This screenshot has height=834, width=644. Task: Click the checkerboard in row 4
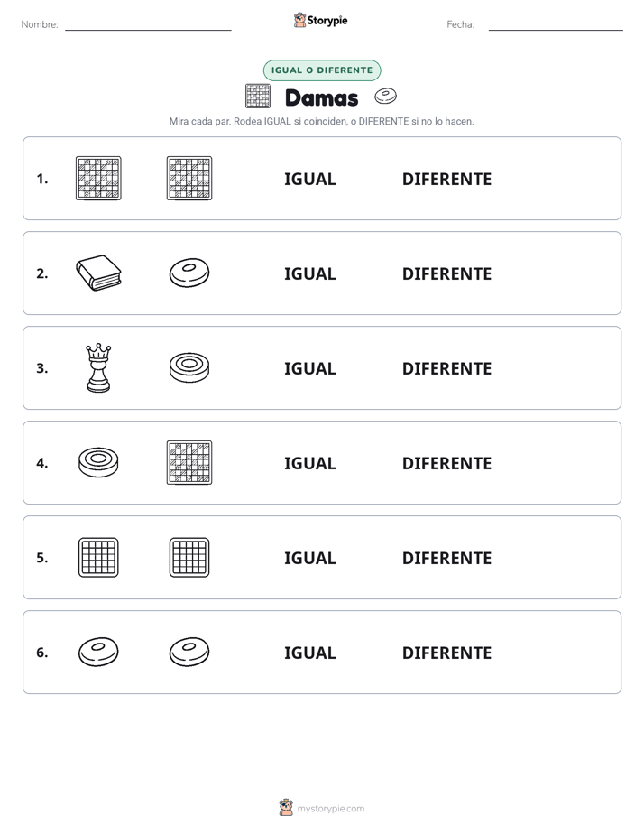pos(189,462)
